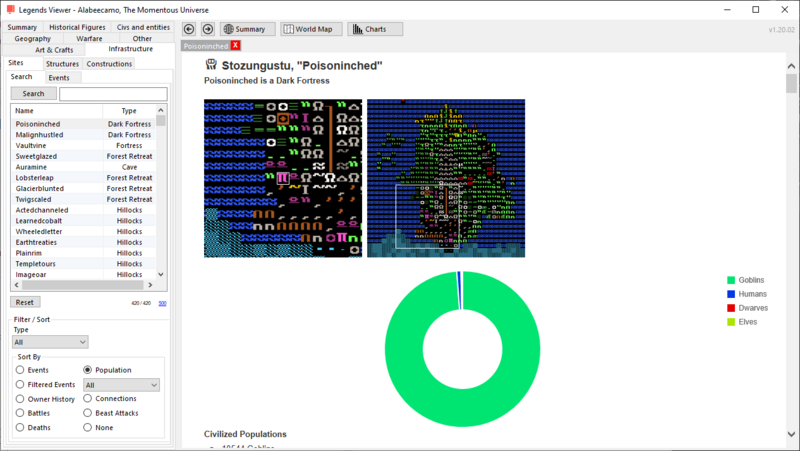Viewport: 800px width, 451px height.
Task: Select the Auramine cave row
Action: (x=83, y=167)
